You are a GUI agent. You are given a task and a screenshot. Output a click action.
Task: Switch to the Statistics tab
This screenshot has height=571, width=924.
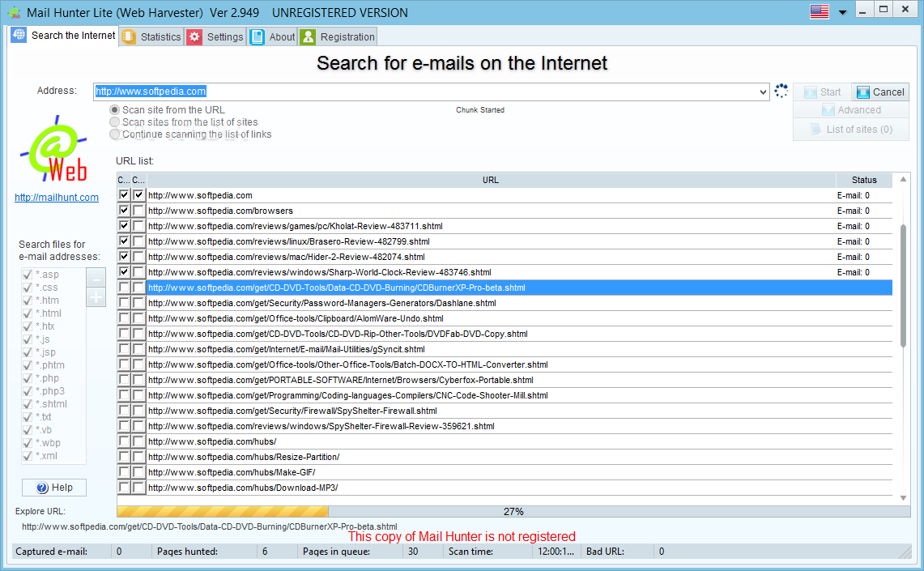coord(152,37)
